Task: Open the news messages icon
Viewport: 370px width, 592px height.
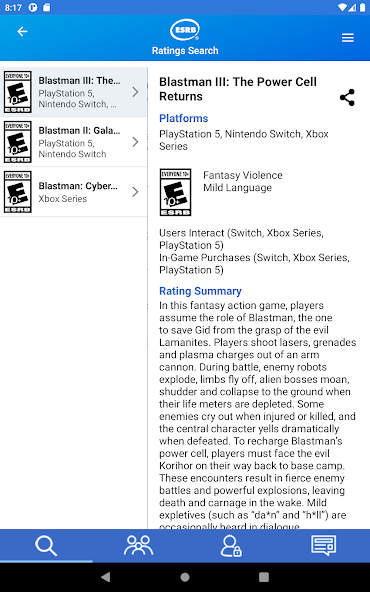Action: point(324,546)
